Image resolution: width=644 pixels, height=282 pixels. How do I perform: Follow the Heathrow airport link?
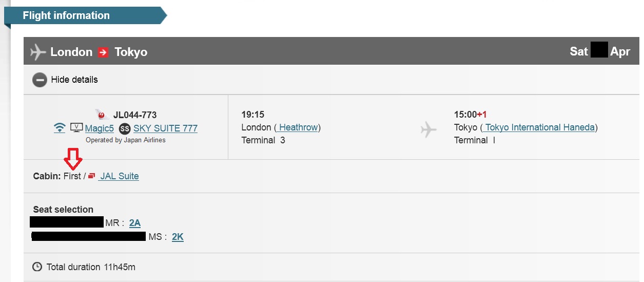(298, 127)
